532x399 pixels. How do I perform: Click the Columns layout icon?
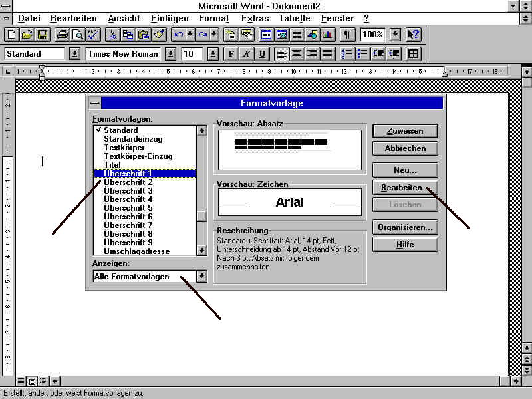coord(297,35)
